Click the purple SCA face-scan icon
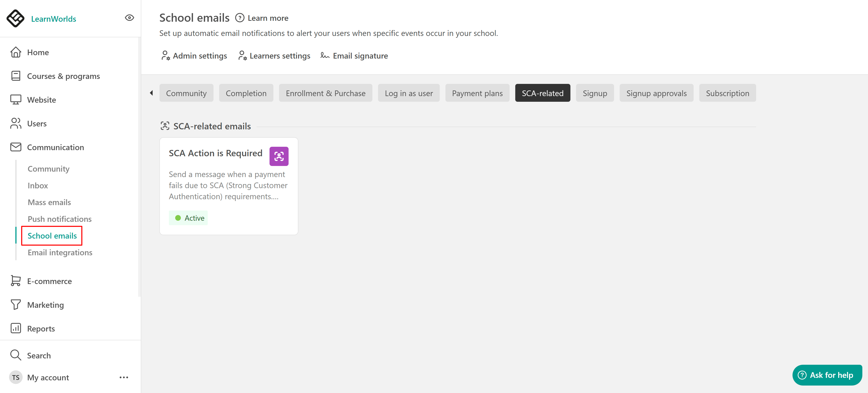This screenshot has height=393, width=868. [x=279, y=156]
